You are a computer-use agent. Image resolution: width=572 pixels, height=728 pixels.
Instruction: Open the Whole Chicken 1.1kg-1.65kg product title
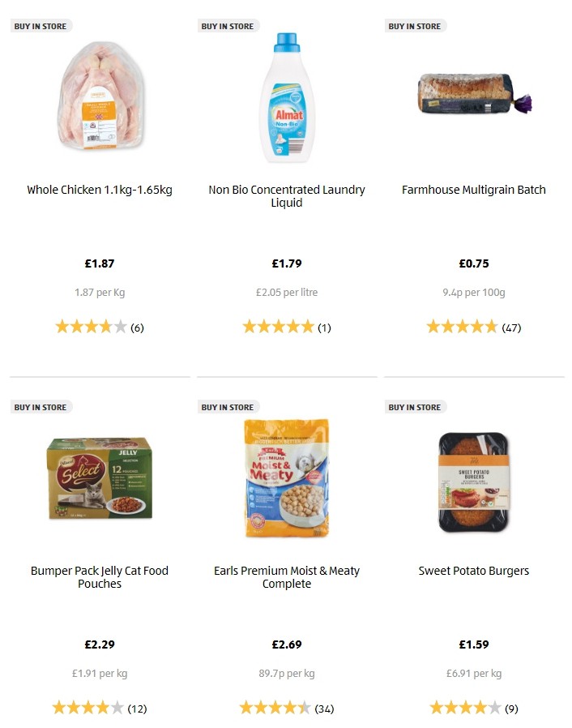[100, 190]
